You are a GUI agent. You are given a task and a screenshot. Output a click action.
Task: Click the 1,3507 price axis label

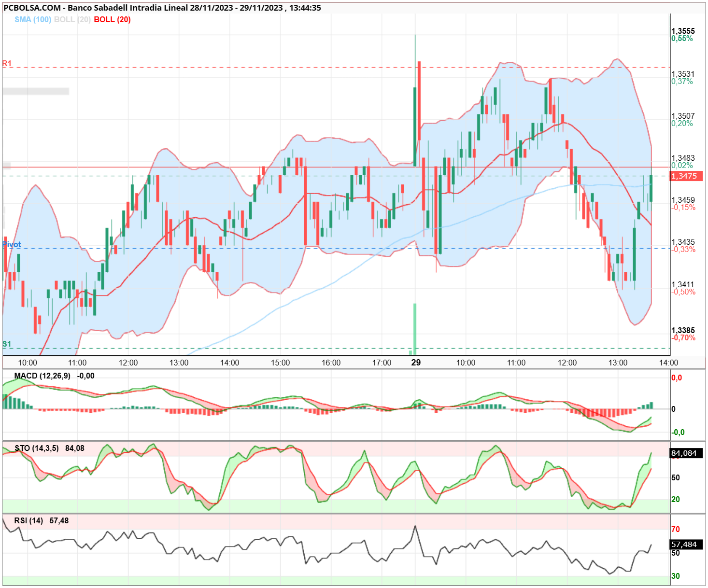pos(683,116)
